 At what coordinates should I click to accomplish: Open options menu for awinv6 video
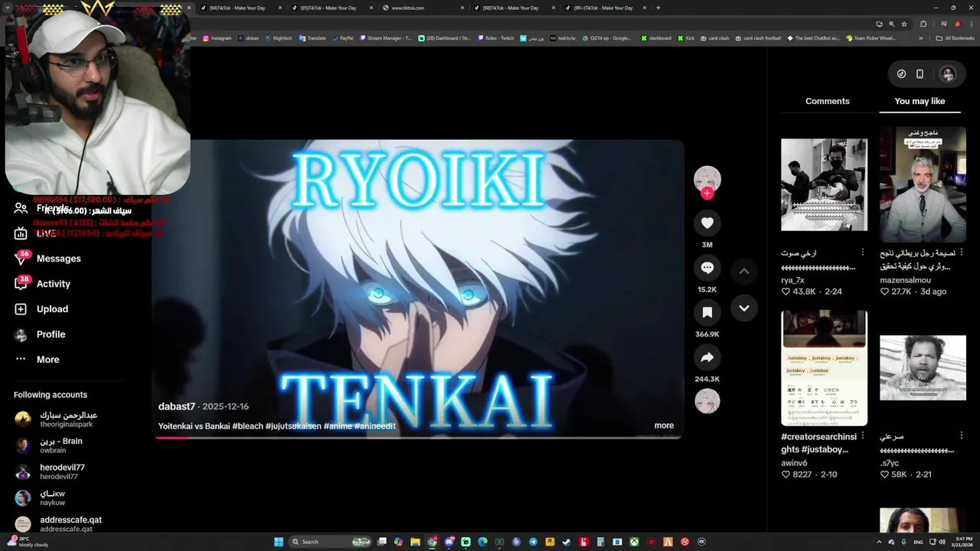(x=862, y=435)
